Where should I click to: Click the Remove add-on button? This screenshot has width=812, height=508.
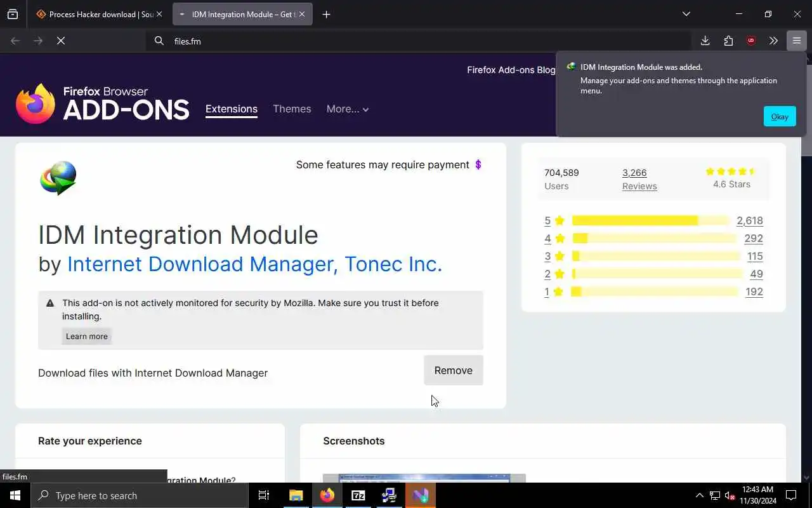click(454, 370)
